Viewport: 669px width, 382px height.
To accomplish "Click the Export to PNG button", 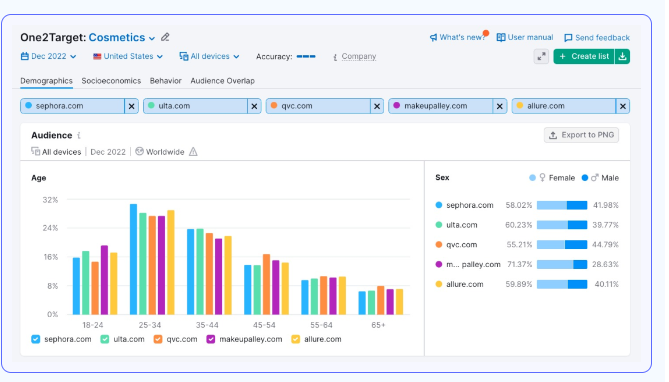I will coord(581,135).
